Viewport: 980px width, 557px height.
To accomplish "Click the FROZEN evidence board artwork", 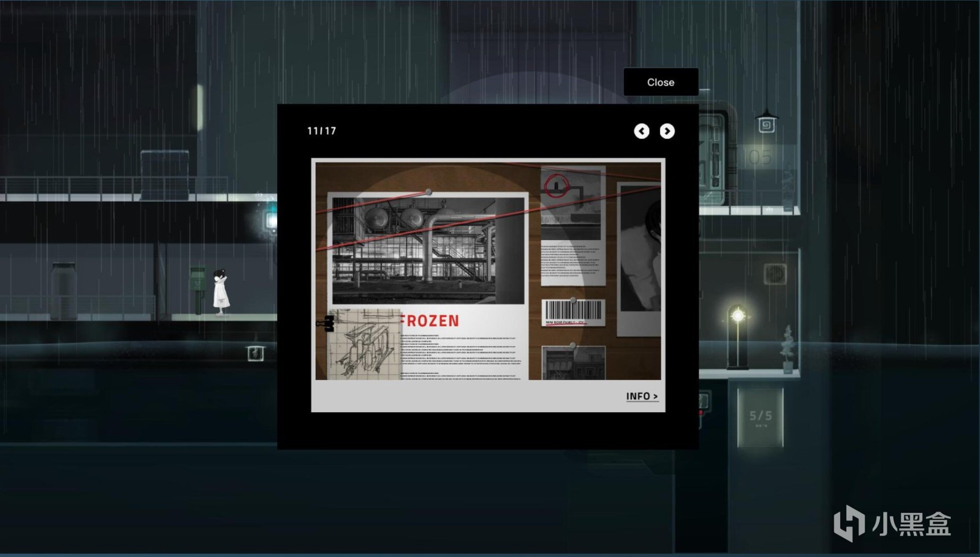I will pyautogui.click(x=488, y=271).
